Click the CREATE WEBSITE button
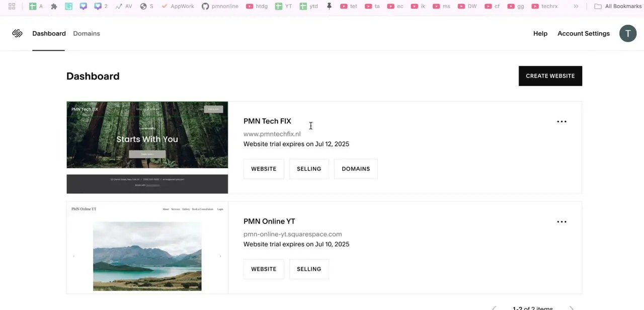 pyautogui.click(x=550, y=76)
